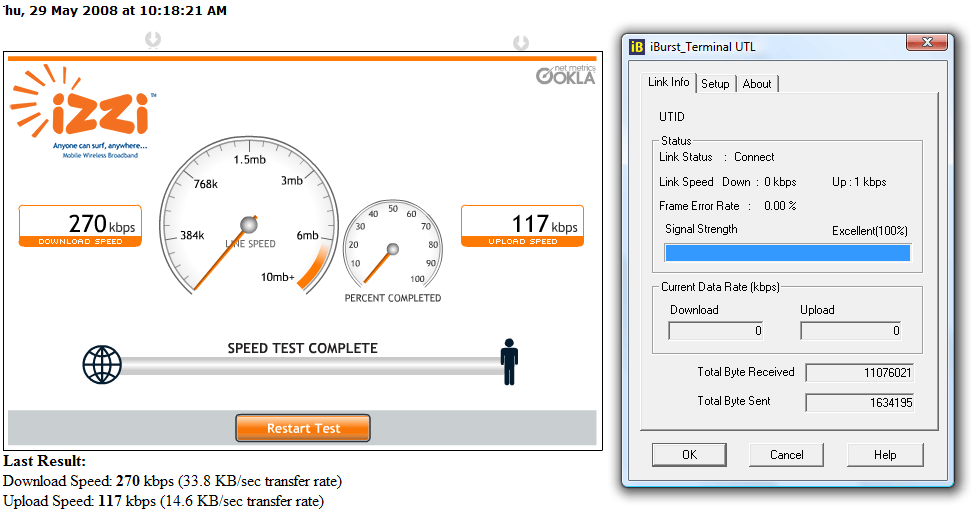The width and height of the screenshot is (971, 521).
Task: Click the signal strength progress bar
Action: click(787, 253)
